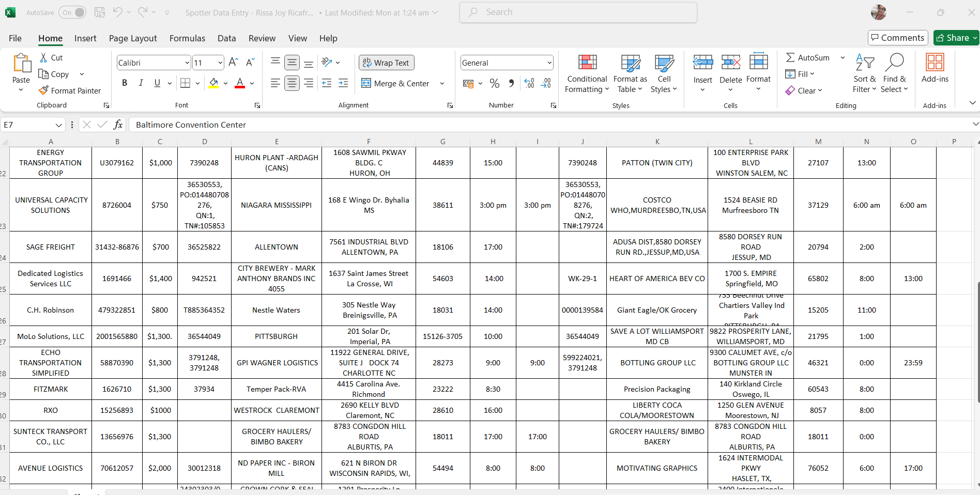Image resolution: width=980 pixels, height=495 pixels.
Task: Open the Clear options
Action: pos(804,90)
